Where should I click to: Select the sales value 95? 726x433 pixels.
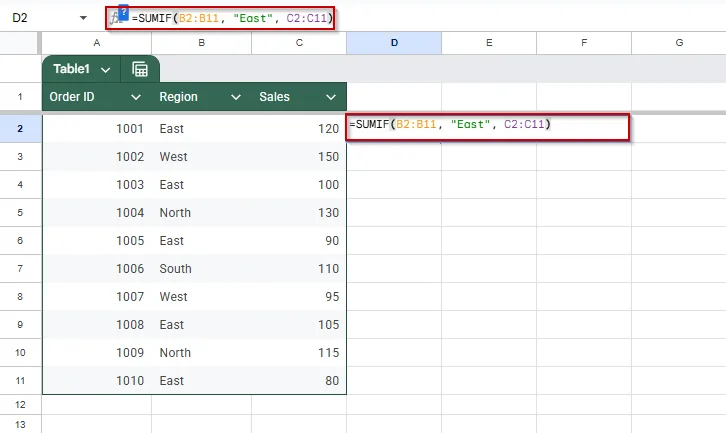pos(299,296)
